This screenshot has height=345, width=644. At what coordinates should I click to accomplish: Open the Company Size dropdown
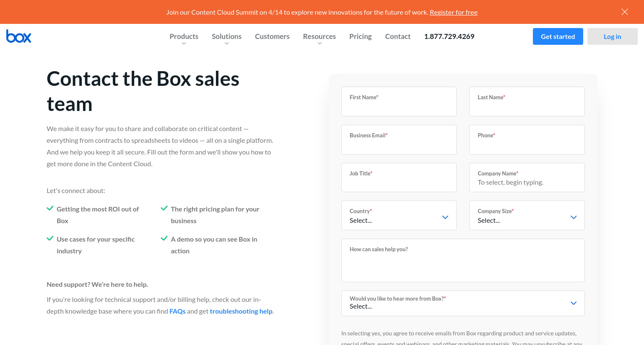pos(527,215)
